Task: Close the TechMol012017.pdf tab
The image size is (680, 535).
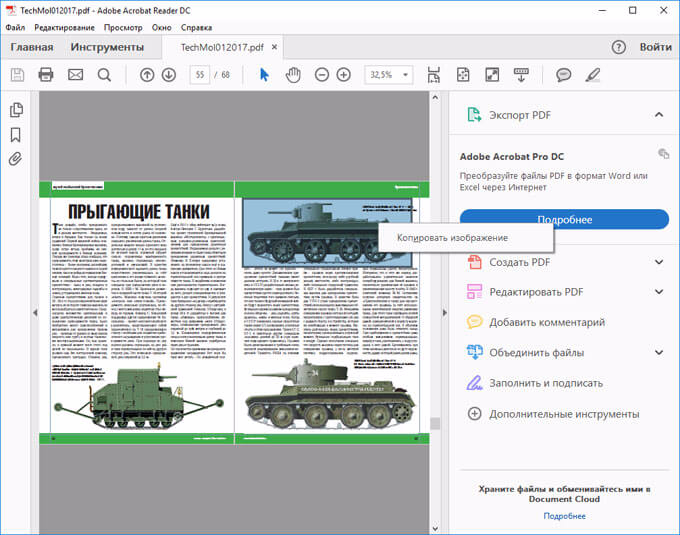Action: tap(274, 47)
